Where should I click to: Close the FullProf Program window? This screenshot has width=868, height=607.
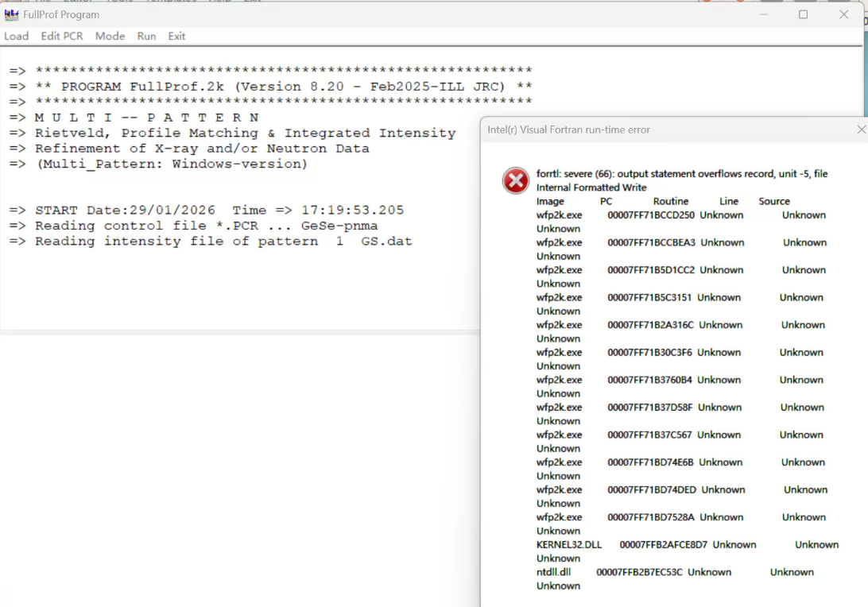click(x=843, y=14)
